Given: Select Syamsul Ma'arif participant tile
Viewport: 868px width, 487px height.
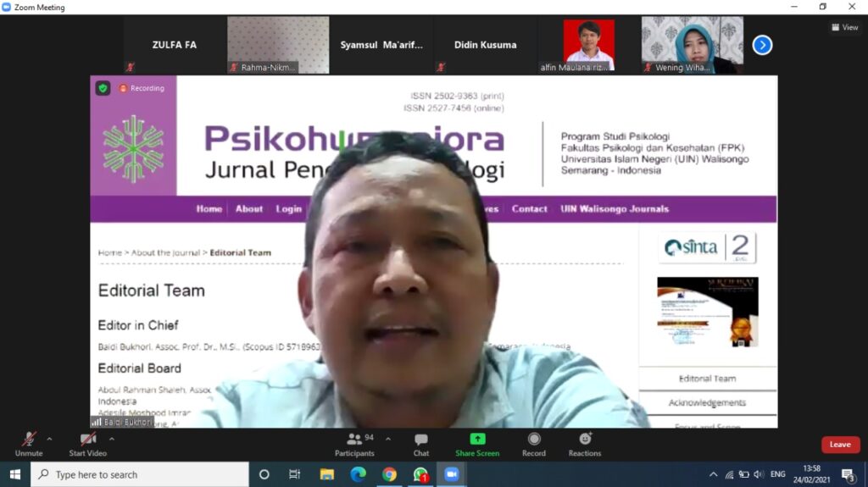Looking at the screenshot, I should coord(381,45).
